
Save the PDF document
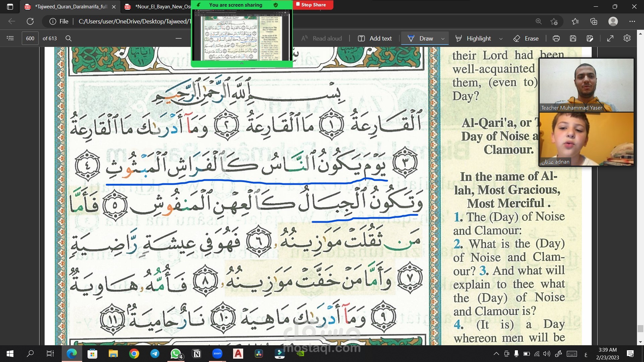point(573,38)
